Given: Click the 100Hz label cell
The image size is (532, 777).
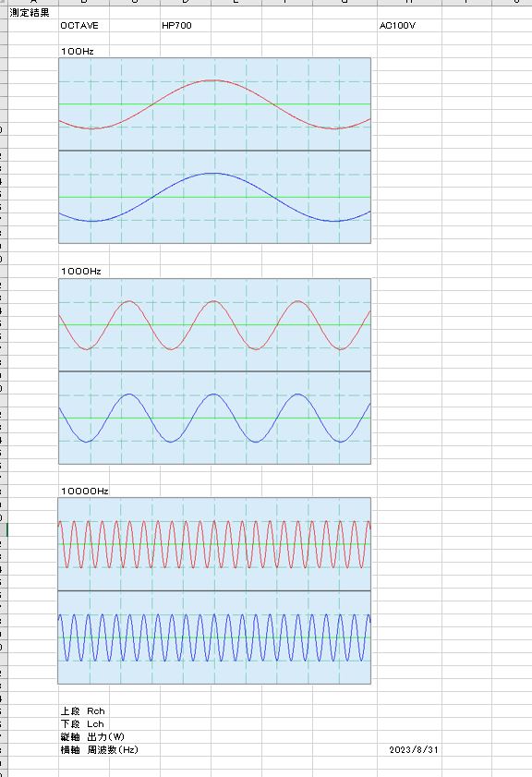Looking at the screenshot, I should pyautogui.click(x=84, y=52).
